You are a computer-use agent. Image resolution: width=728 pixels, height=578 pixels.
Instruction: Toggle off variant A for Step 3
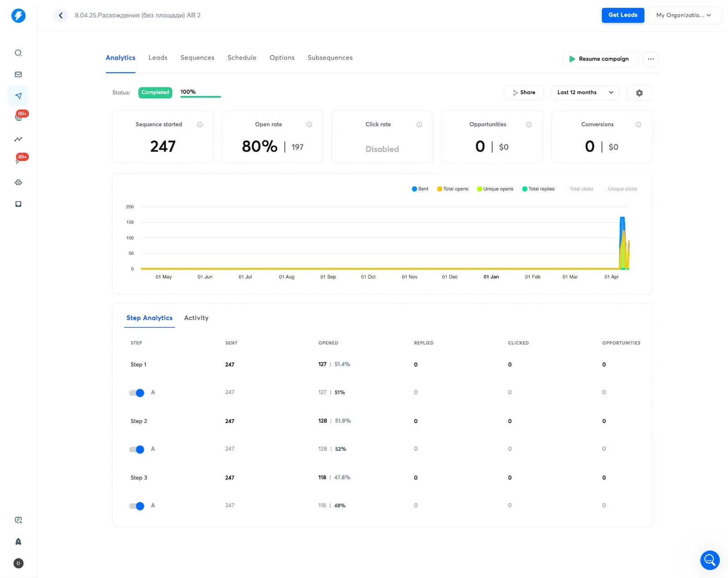136,506
